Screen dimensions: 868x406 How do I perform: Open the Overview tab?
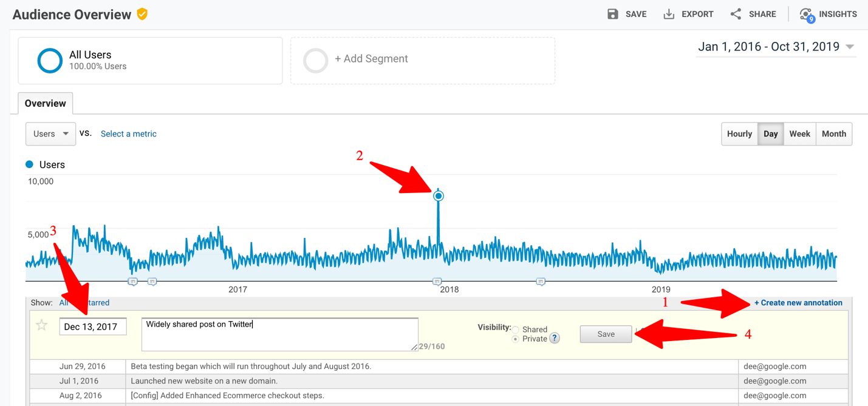coord(46,103)
